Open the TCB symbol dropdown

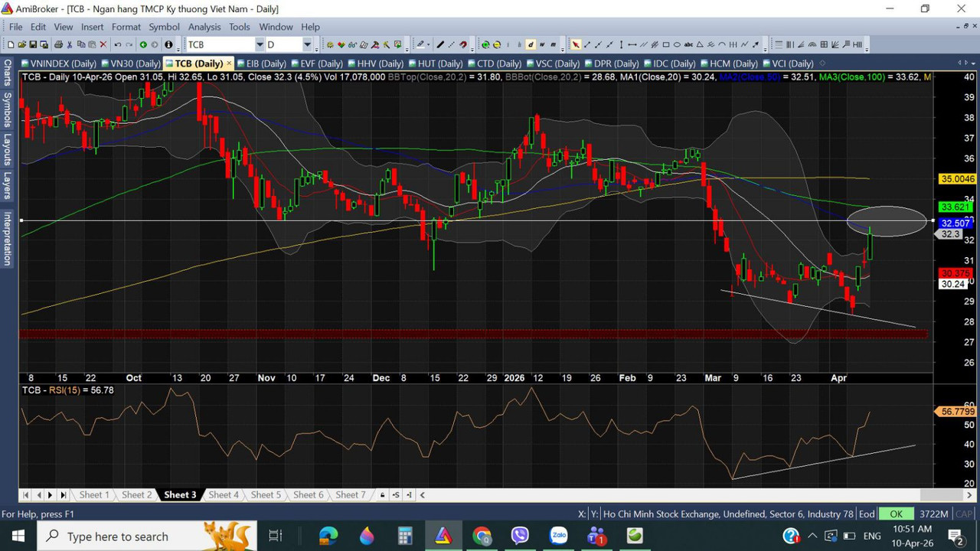click(260, 44)
